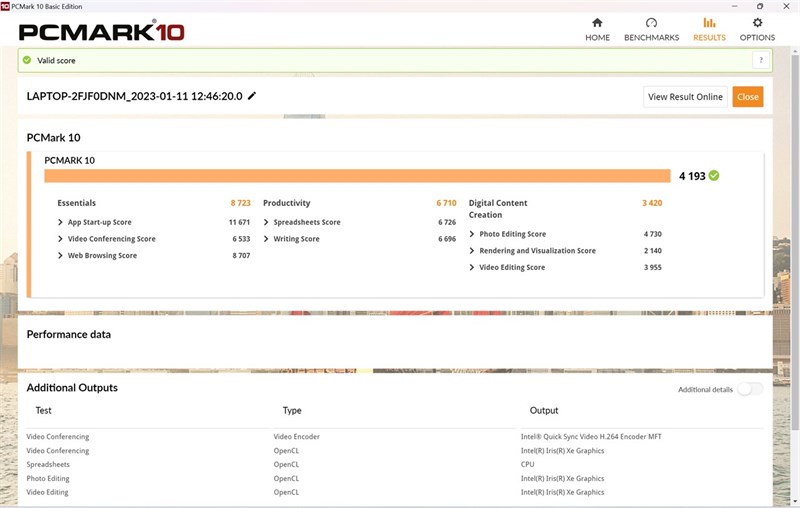Go to the Home tab icon

tap(597, 22)
